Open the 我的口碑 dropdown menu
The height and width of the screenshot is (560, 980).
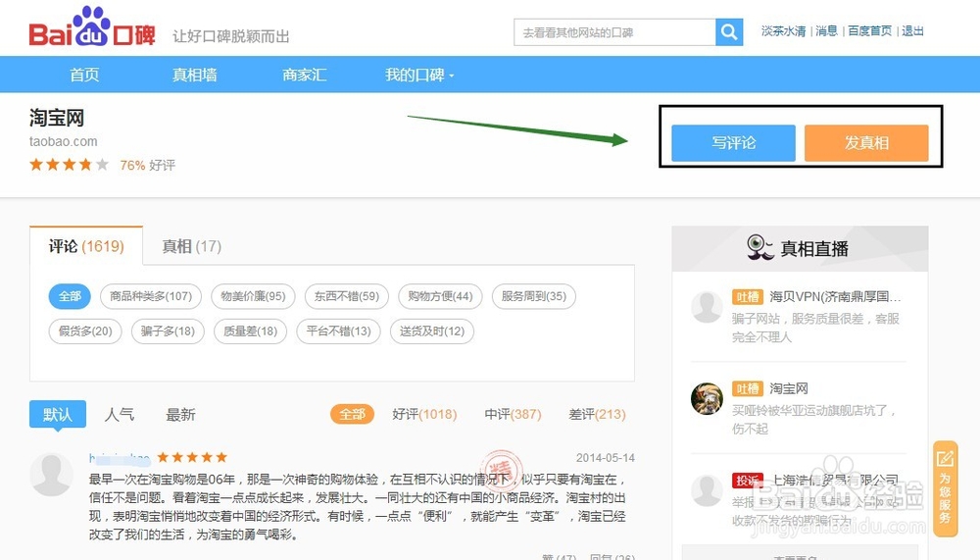coord(419,76)
